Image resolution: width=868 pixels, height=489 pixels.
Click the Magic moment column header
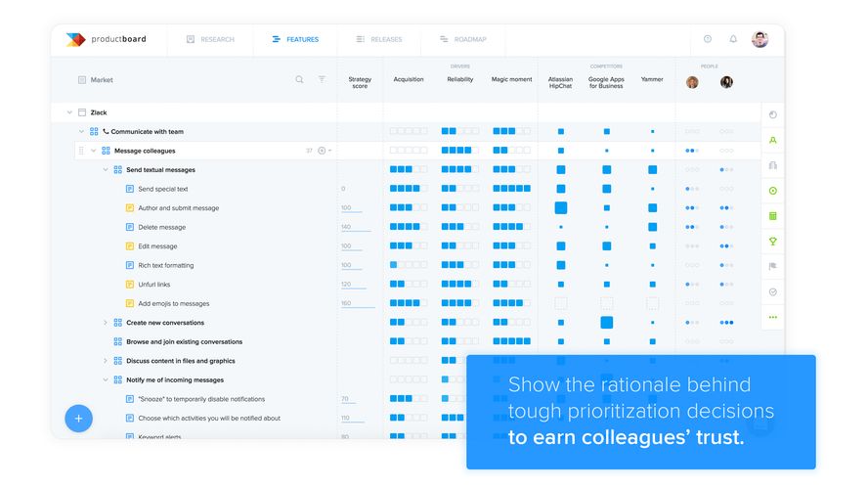pos(511,79)
